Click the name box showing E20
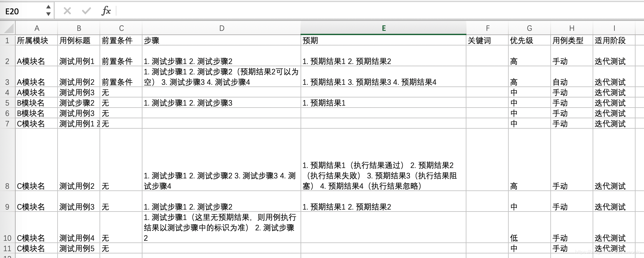Image resolution: width=644 pixels, height=258 pixels. click(x=23, y=11)
